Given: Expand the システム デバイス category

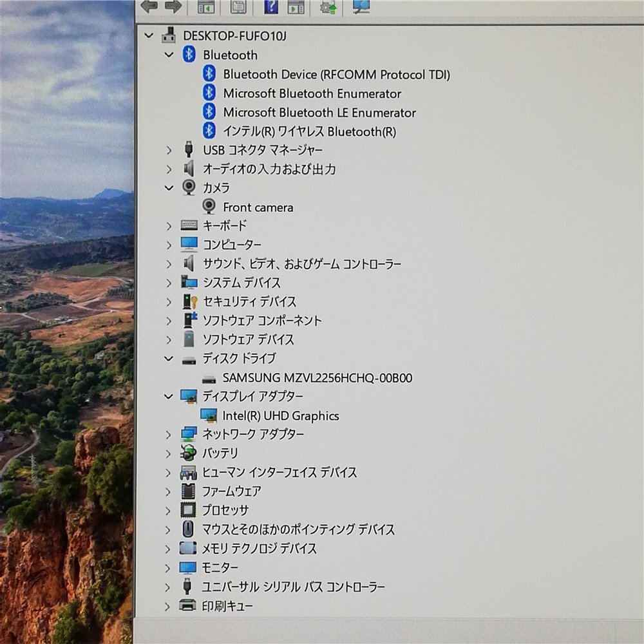Looking at the screenshot, I should point(169,283).
